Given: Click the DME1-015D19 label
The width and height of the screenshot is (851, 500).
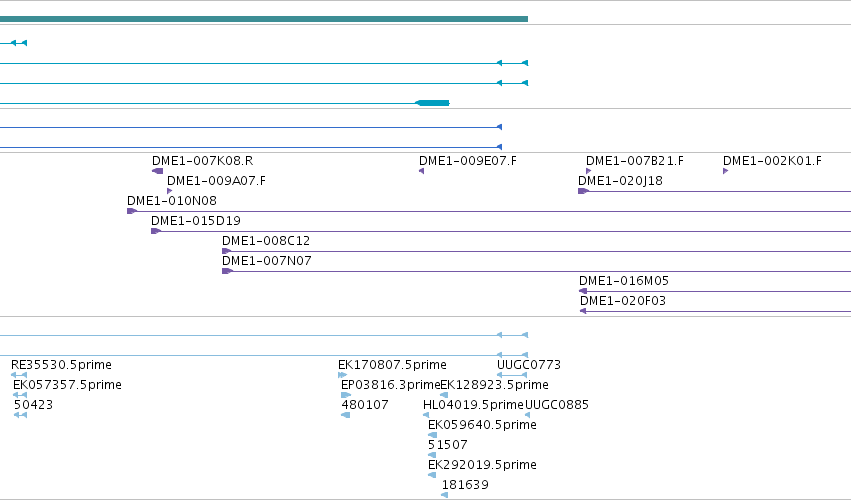Looking at the screenshot, I should pos(196,220).
